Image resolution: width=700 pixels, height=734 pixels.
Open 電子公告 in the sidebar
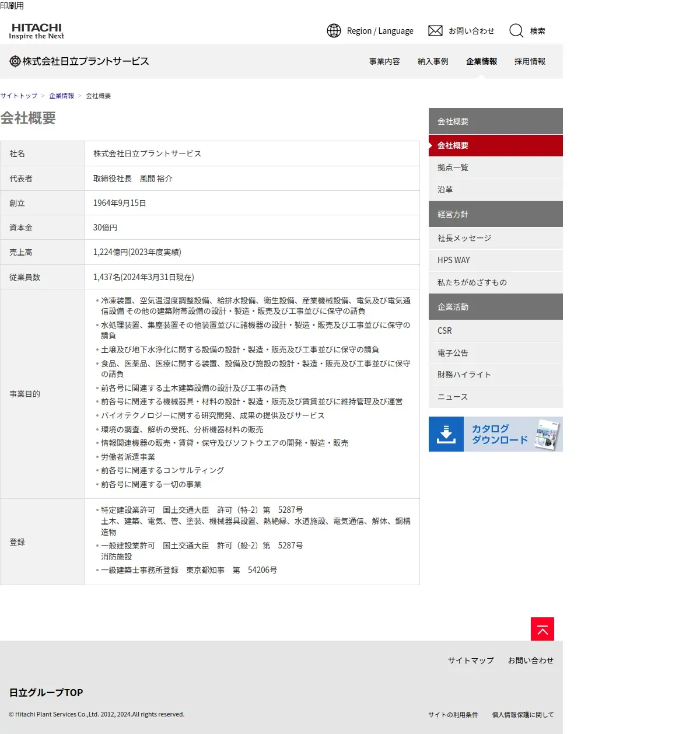(496, 353)
